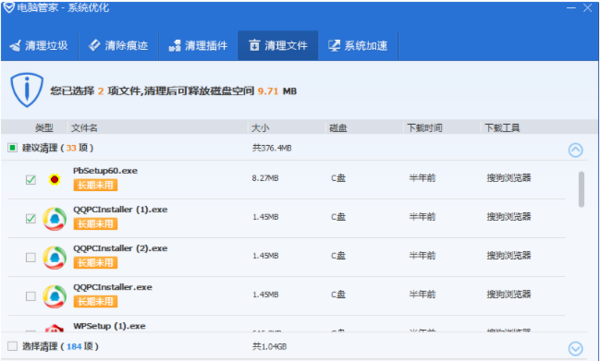Click the 选择清理 (184项) group label
The width and height of the screenshot is (600, 361).
[x=60, y=346]
